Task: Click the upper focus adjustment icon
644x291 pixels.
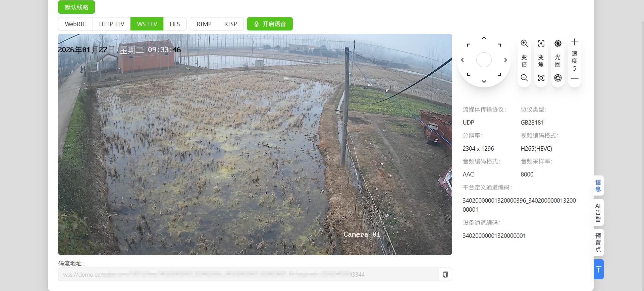Action: (541, 44)
